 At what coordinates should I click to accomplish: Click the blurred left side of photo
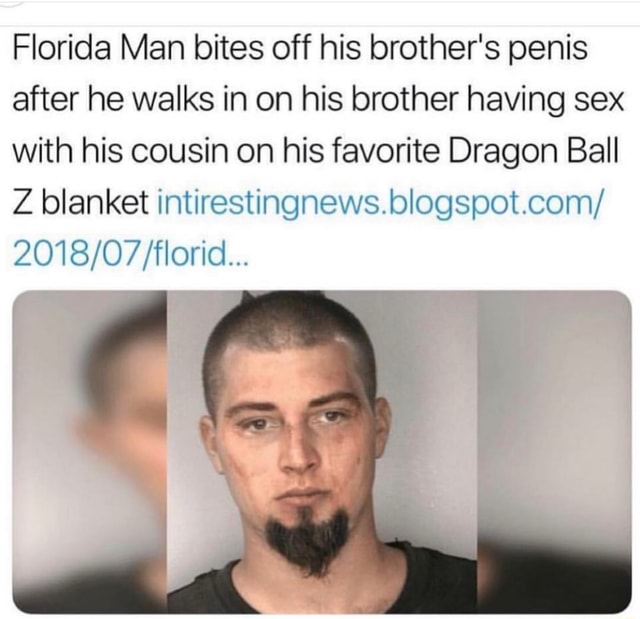tap(90, 452)
